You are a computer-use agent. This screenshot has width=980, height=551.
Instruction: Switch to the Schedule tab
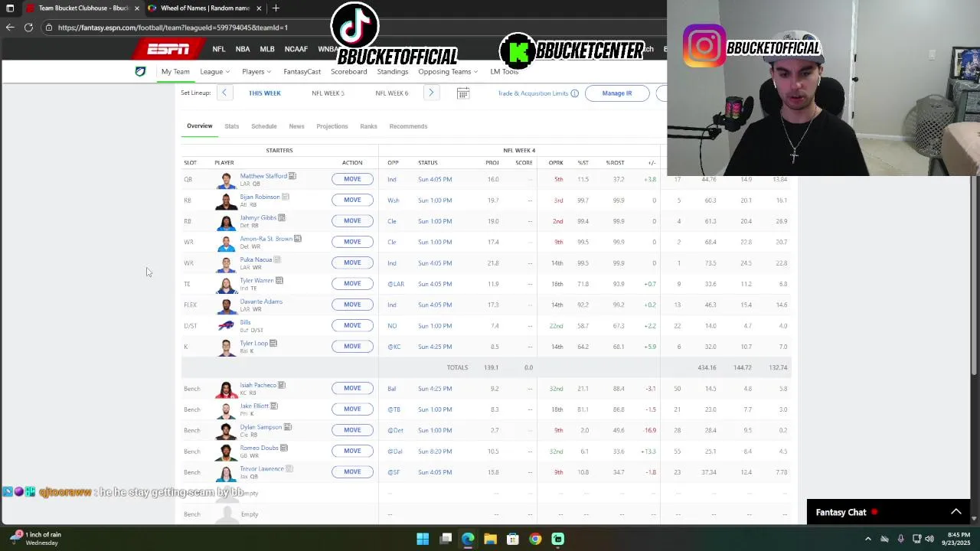pyautogui.click(x=264, y=126)
